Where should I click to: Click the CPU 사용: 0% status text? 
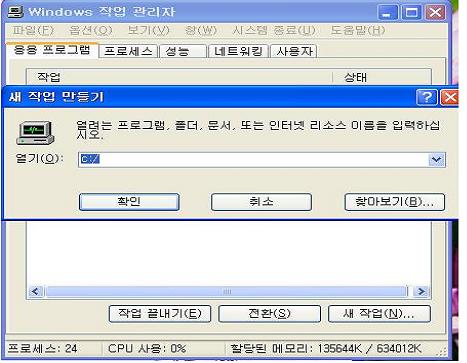[147, 348]
